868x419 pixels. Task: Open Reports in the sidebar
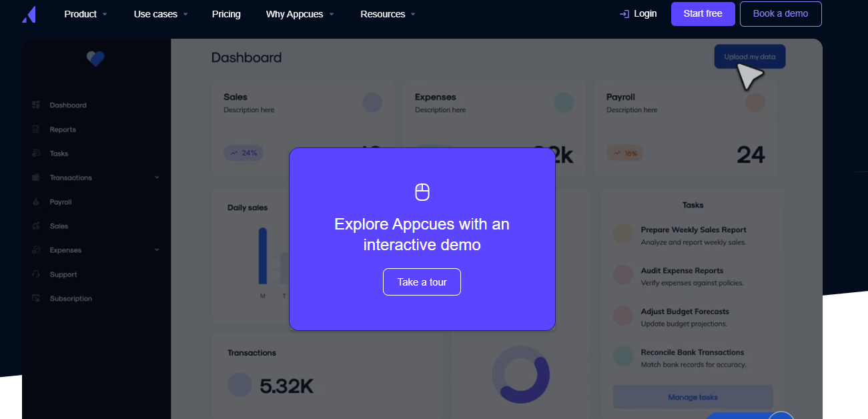63,129
